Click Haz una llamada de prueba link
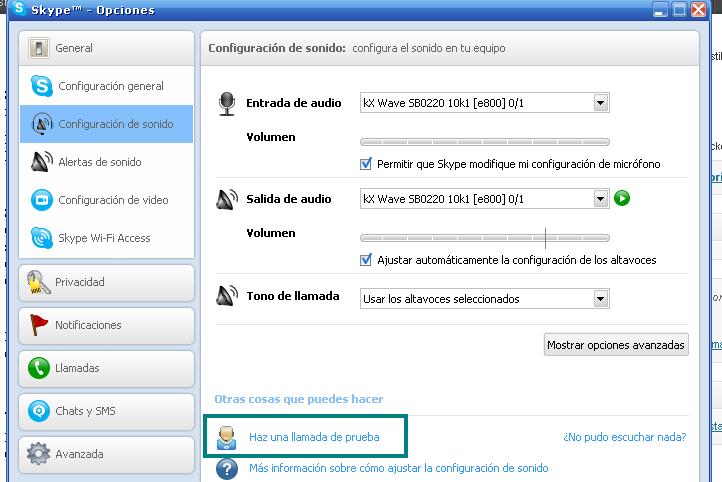 click(313, 438)
